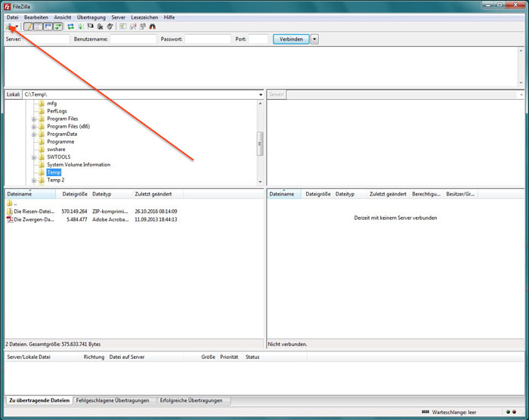
Task: Focus the Passwort input field
Action: (208, 39)
